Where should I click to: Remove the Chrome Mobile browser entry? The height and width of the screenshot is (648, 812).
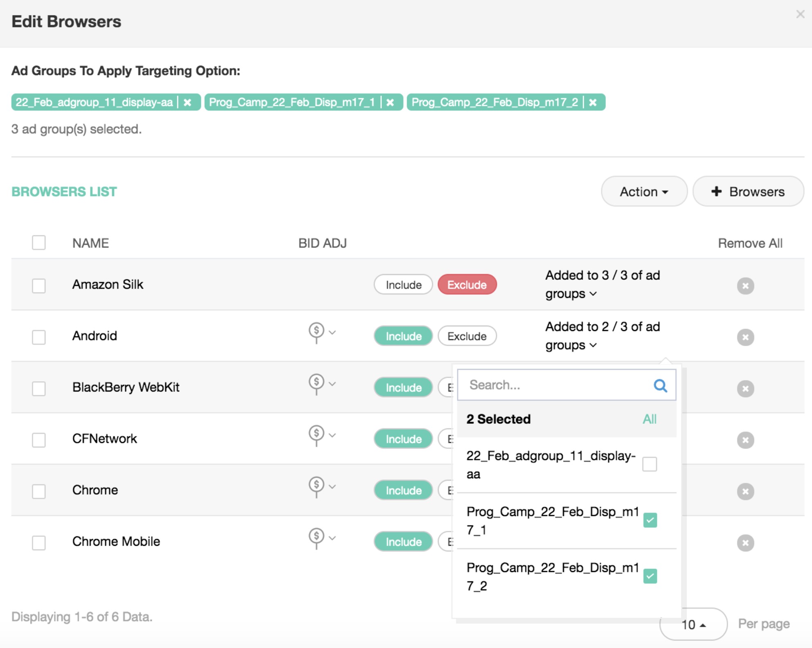[x=745, y=543]
